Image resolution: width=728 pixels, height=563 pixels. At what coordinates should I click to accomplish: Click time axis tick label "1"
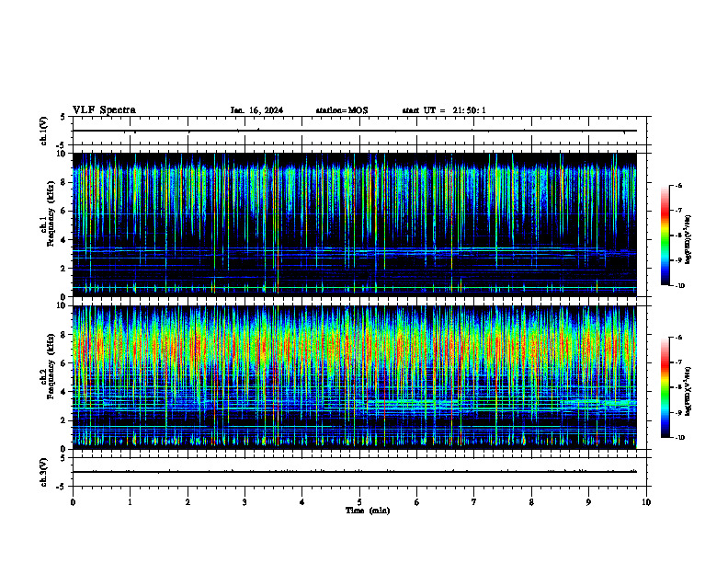pos(130,502)
